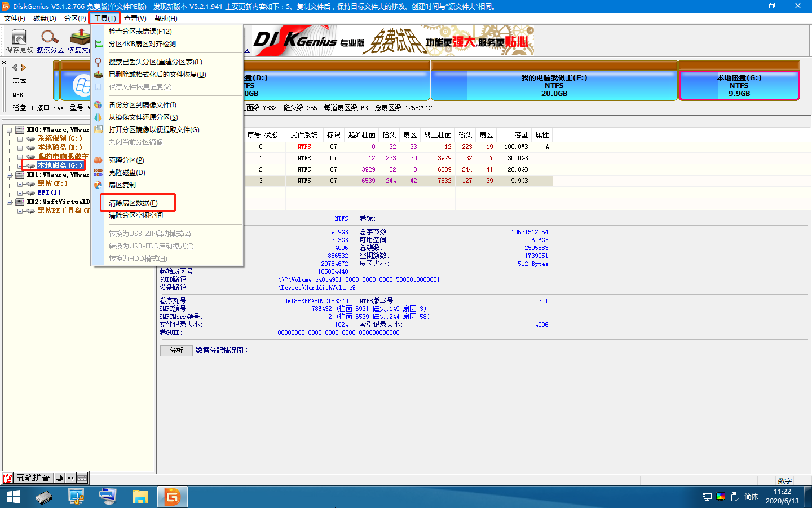
Task: Choose 克隆磁盘(D) menu entry
Action: pos(167,173)
